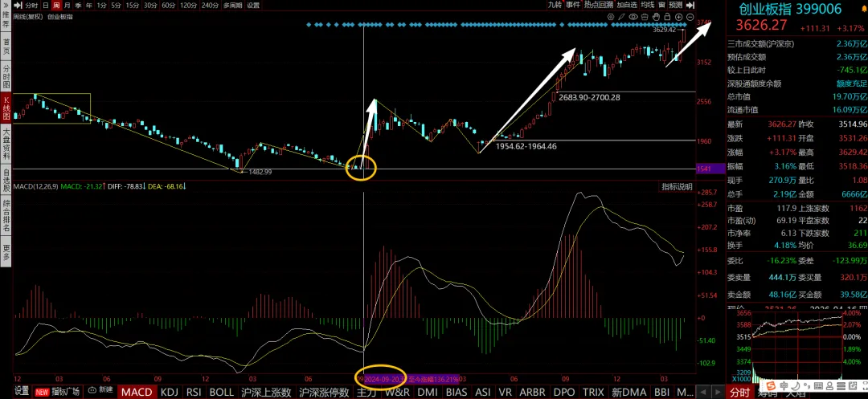Zoom in with the plus icon
This screenshot has height=399, width=868.
[x=678, y=17]
